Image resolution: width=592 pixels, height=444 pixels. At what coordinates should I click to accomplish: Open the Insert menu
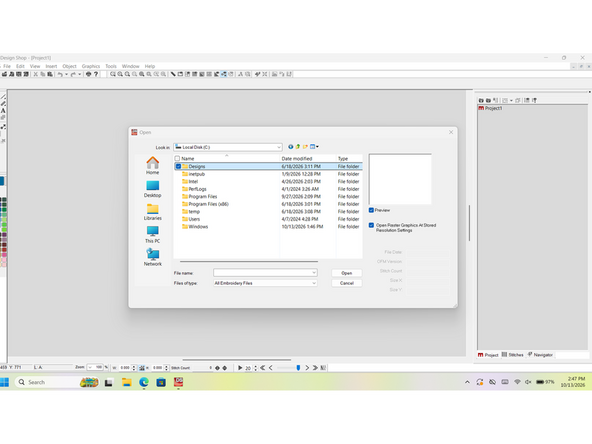tap(51, 66)
